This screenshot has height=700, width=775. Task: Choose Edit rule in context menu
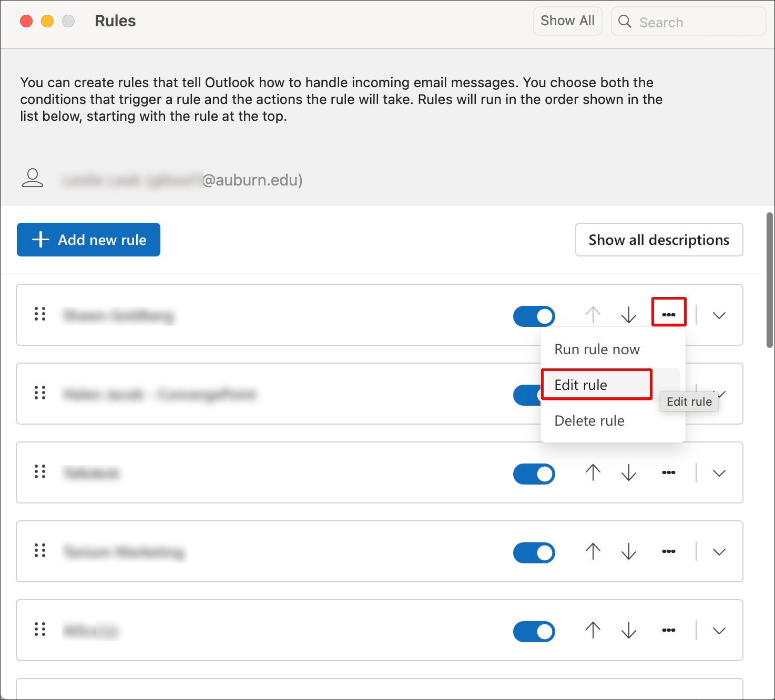(x=597, y=385)
